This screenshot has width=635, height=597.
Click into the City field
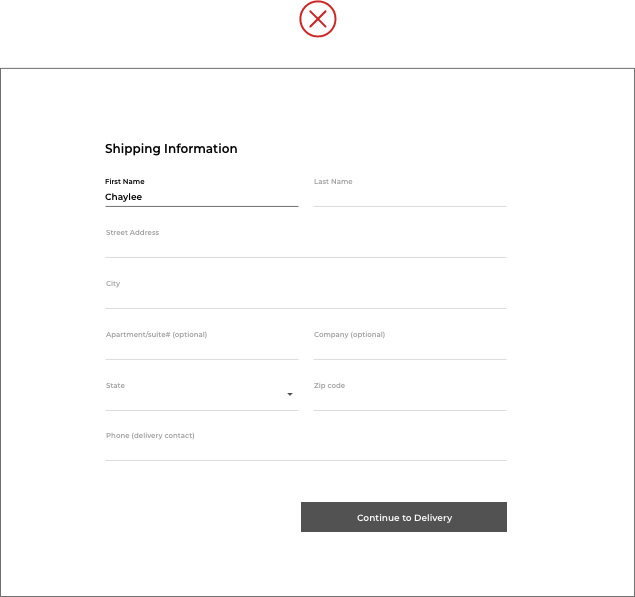[x=306, y=294]
